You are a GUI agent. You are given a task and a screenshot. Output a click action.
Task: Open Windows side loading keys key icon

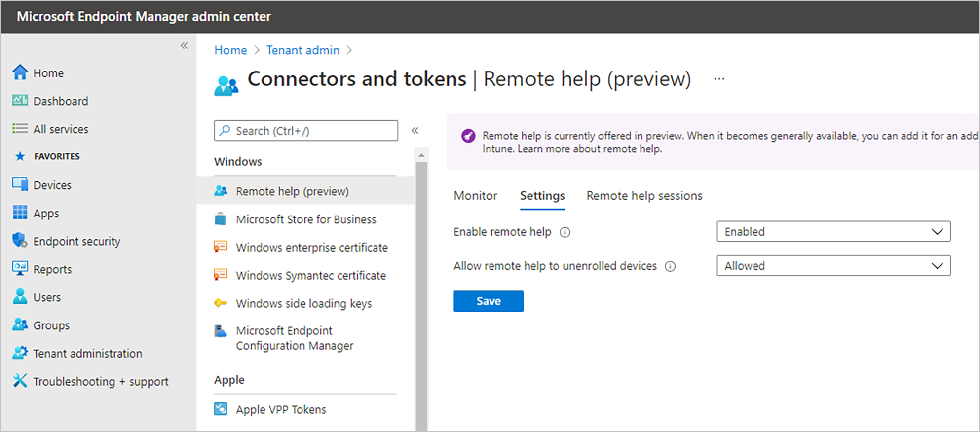coord(221,303)
